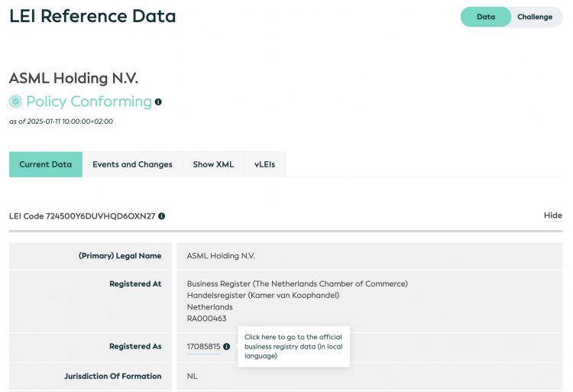The image size is (573, 392).
Task: Click the NL jurisdiction value
Action: click(x=193, y=376)
